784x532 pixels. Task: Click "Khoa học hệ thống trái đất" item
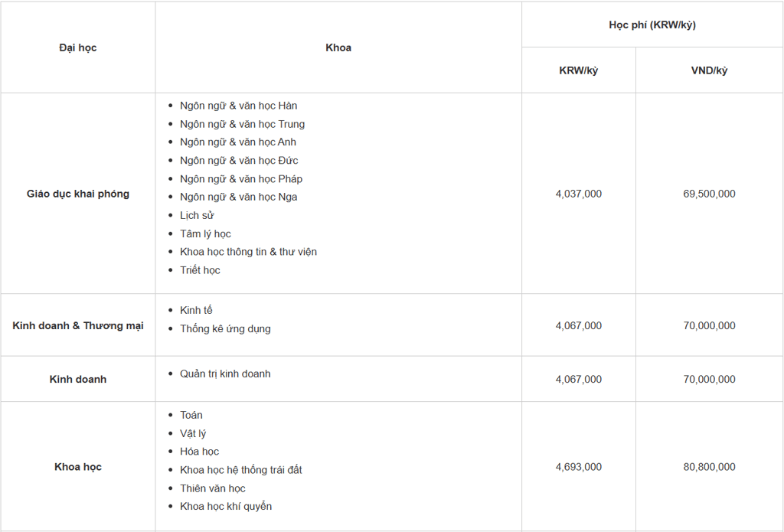[241, 470]
